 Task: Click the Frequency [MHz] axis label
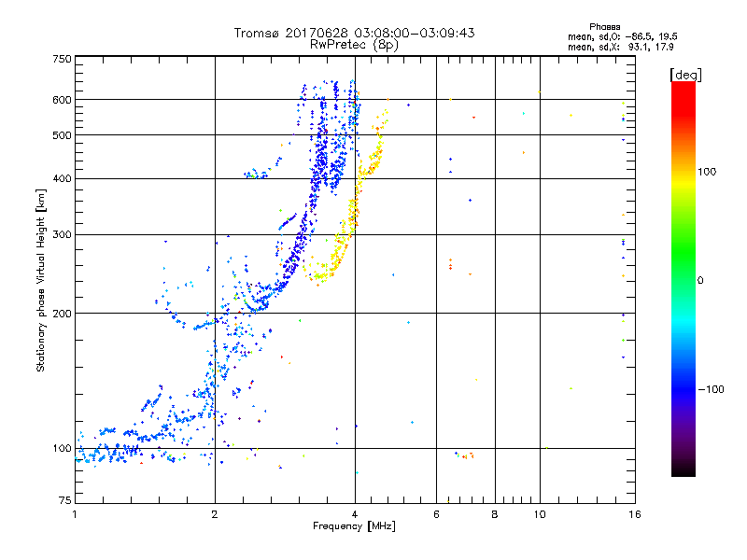click(354, 526)
